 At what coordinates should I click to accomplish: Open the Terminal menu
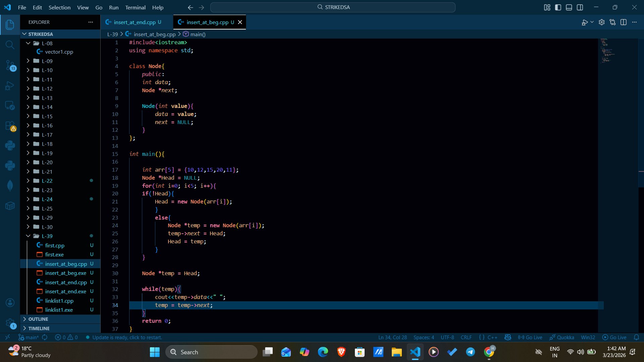(x=135, y=7)
